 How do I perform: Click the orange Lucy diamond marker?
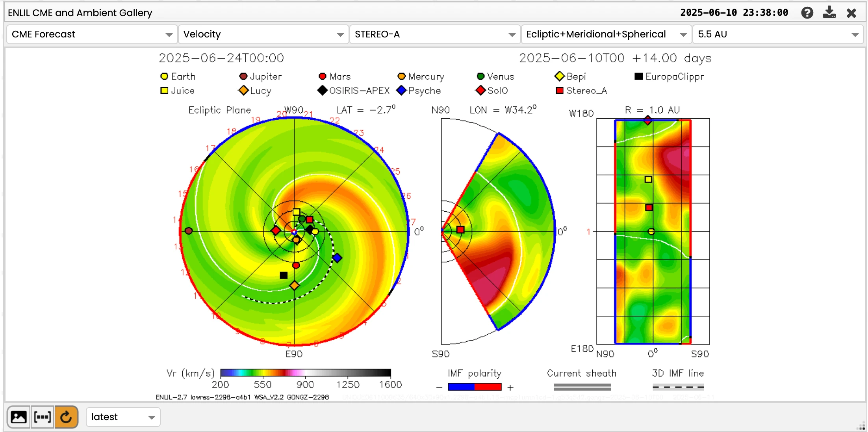pyautogui.click(x=294, y=285)
